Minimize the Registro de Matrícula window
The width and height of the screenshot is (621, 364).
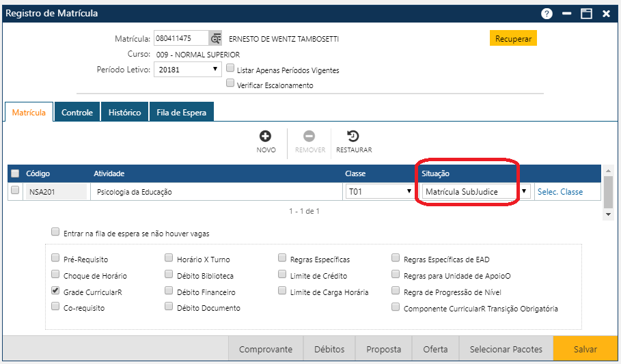pos(566,14)
